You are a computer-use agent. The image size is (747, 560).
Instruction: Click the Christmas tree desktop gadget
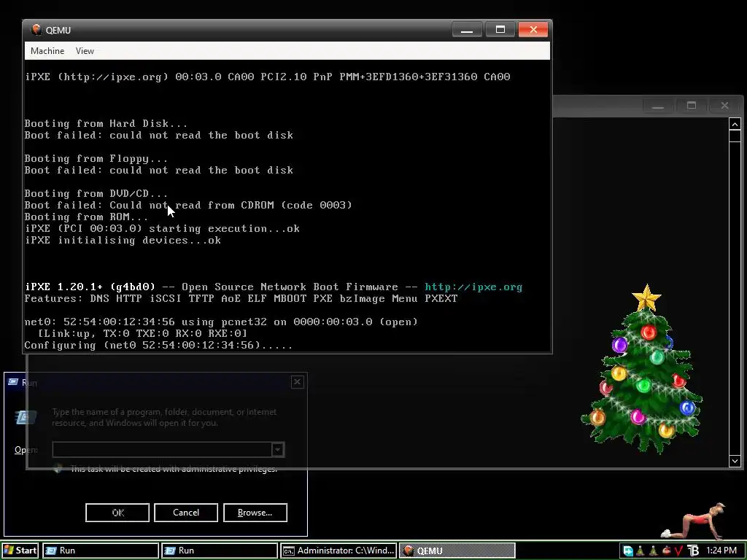pyautogui.click(x=643, y=370)
